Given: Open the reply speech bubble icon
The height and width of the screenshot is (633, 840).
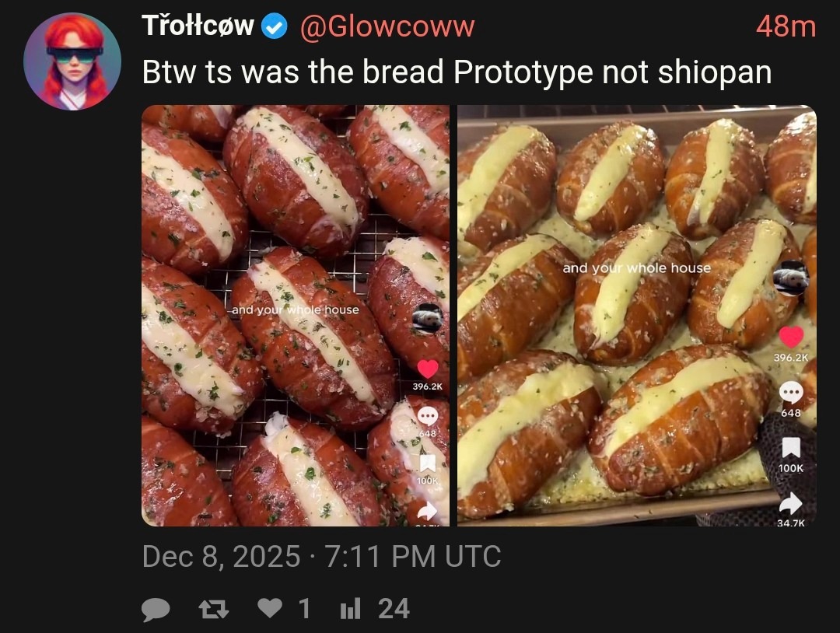Looking at the screenshot, I should 156,610.
